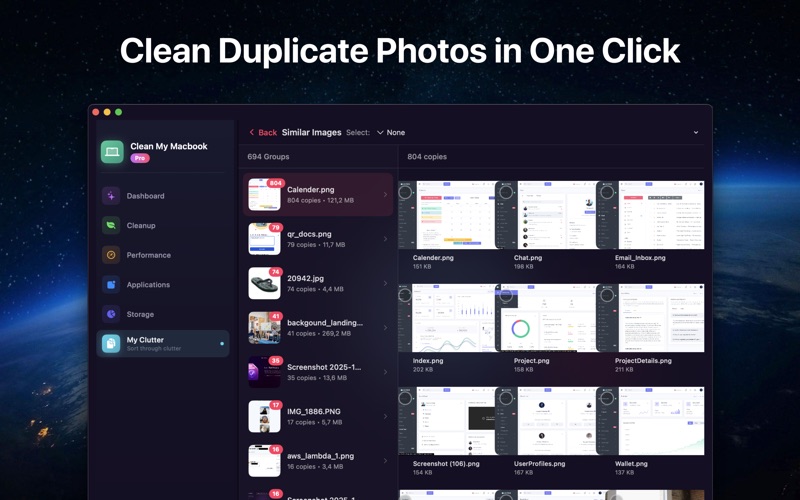Screen dimensions: 800x500
Task: Toggle selection circle on Wallet.png image
Action: click(x=607, y=398)
